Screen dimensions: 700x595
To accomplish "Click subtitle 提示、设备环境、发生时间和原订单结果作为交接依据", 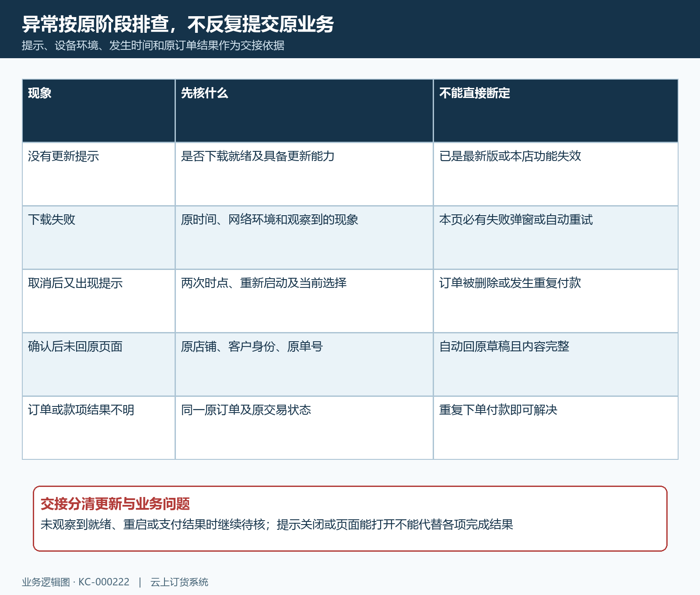I will click(153, 45).
